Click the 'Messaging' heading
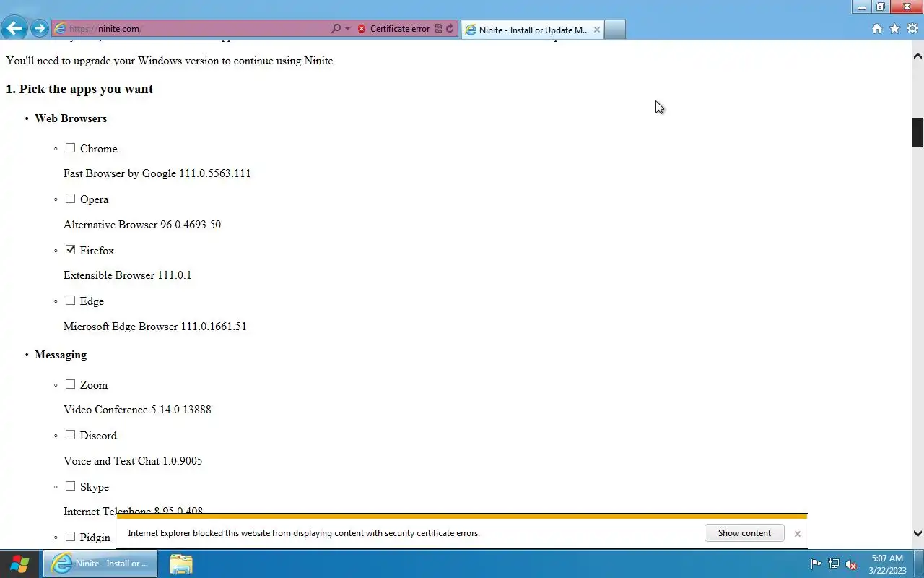 (61, 355)
